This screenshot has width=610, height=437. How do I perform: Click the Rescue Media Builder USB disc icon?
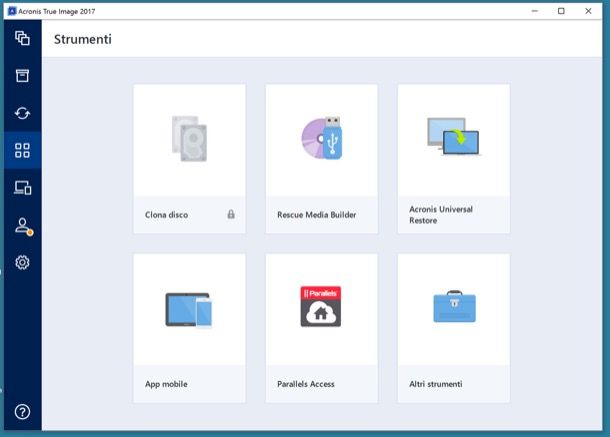click(x=322, y=138)
